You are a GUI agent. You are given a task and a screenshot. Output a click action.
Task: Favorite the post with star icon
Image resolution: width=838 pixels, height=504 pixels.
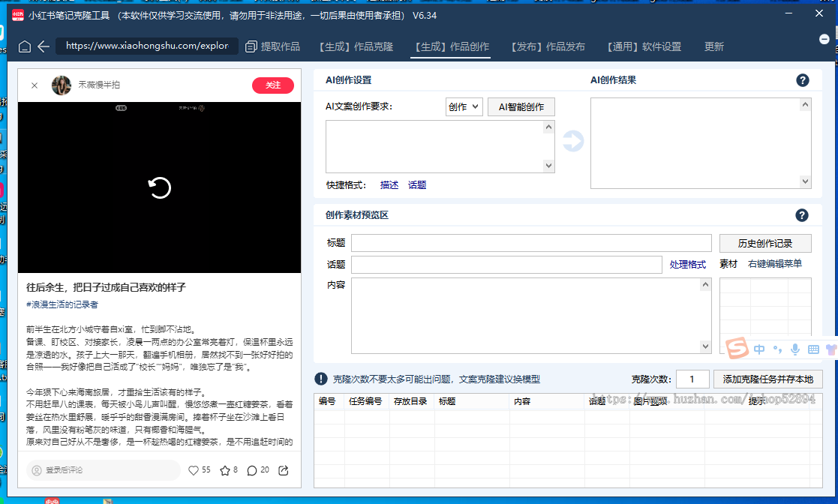pos(225,470)
